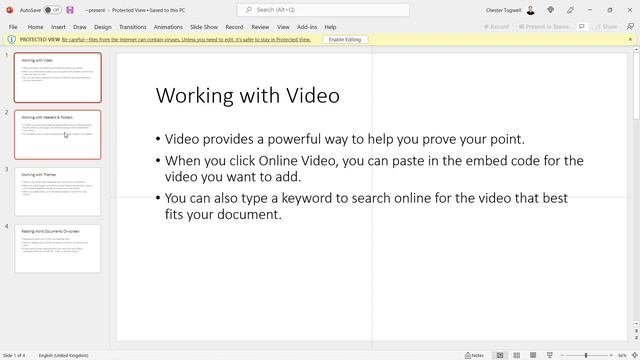Select slide 3 thumbnail Working with Themes
The height and width of the screenshot is (360, 640).
click(x=58, y=191)
